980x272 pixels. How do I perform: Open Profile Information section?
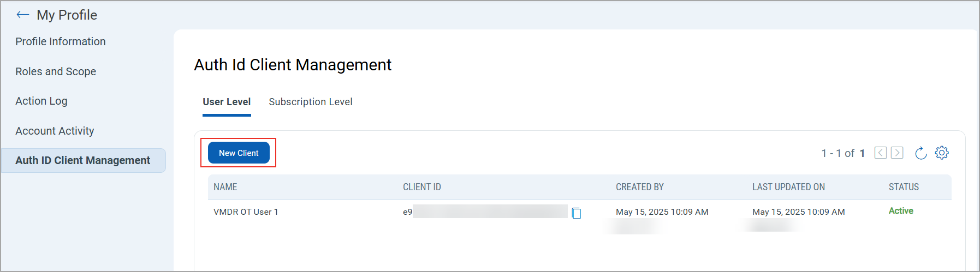click(61, 41)
